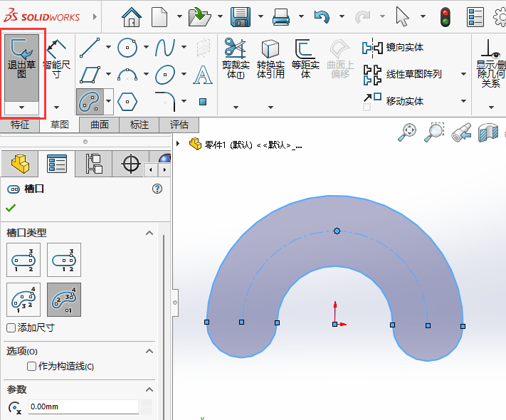Select the Text (A) sketch tool
Screen dimensions: 506x420
203,75
